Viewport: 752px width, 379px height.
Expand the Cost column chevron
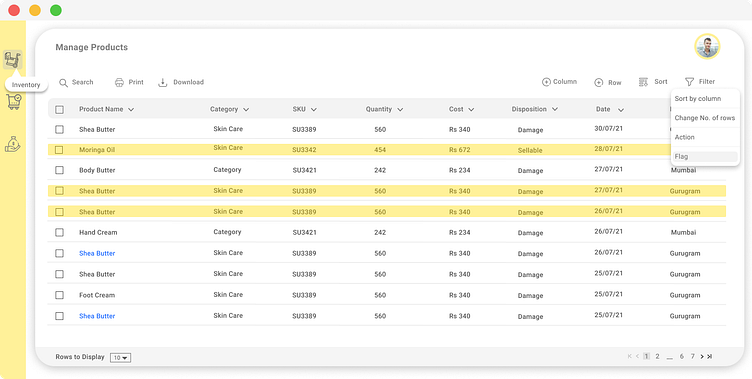[x=471, y=110]
